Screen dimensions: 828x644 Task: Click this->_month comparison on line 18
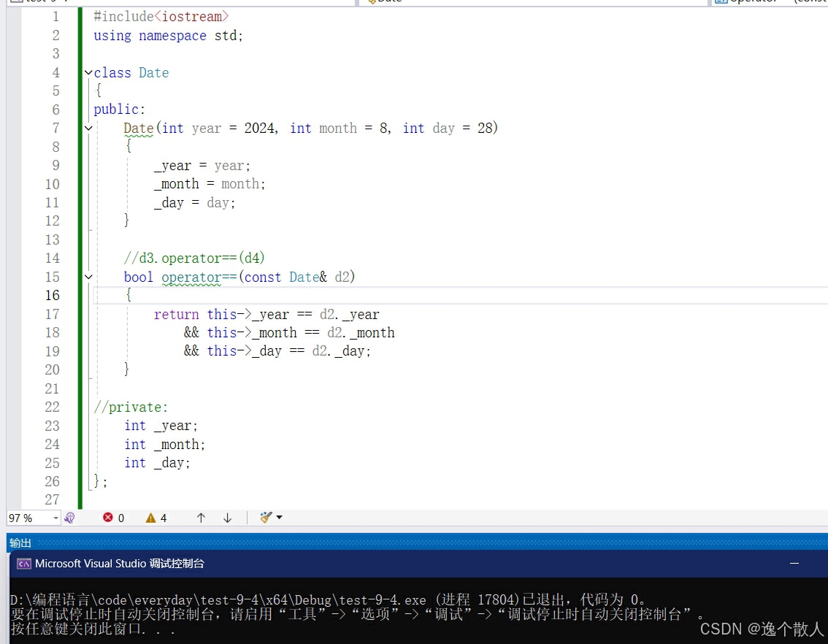tap(301, 332)
